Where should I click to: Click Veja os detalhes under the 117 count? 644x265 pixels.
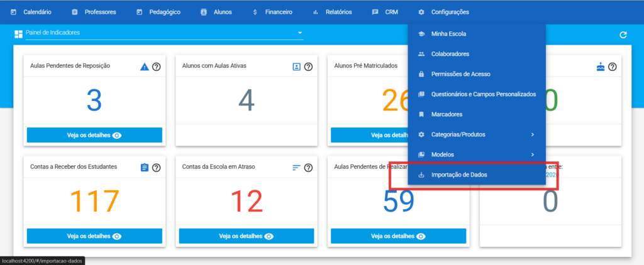click(94, 236)
